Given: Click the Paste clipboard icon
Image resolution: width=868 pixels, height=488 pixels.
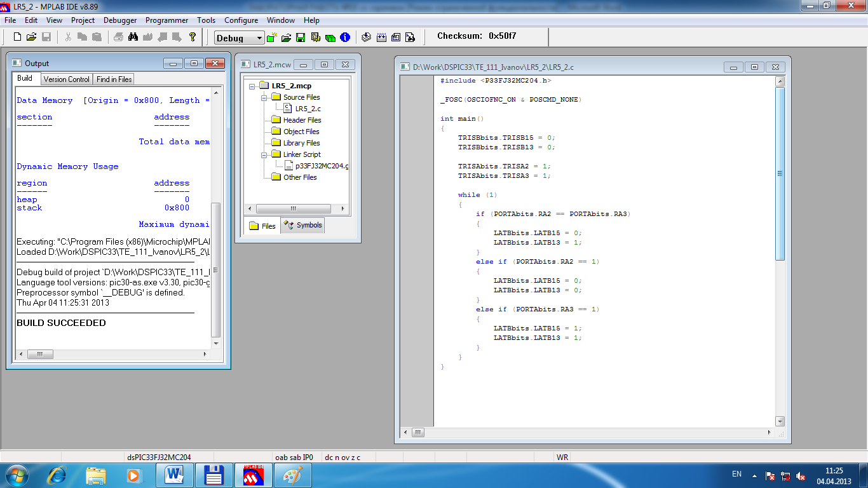Looking at the screenshot, I should (x=97, y=37).
